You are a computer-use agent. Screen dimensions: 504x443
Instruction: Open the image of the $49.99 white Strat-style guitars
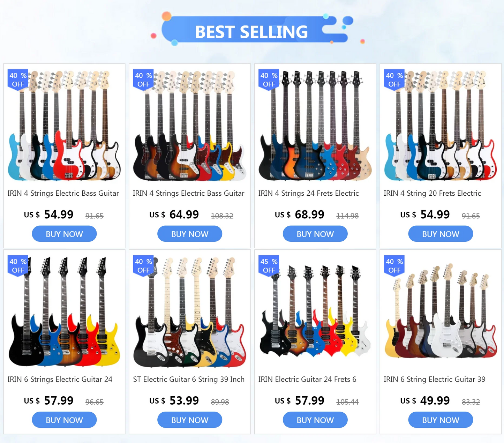441,312
